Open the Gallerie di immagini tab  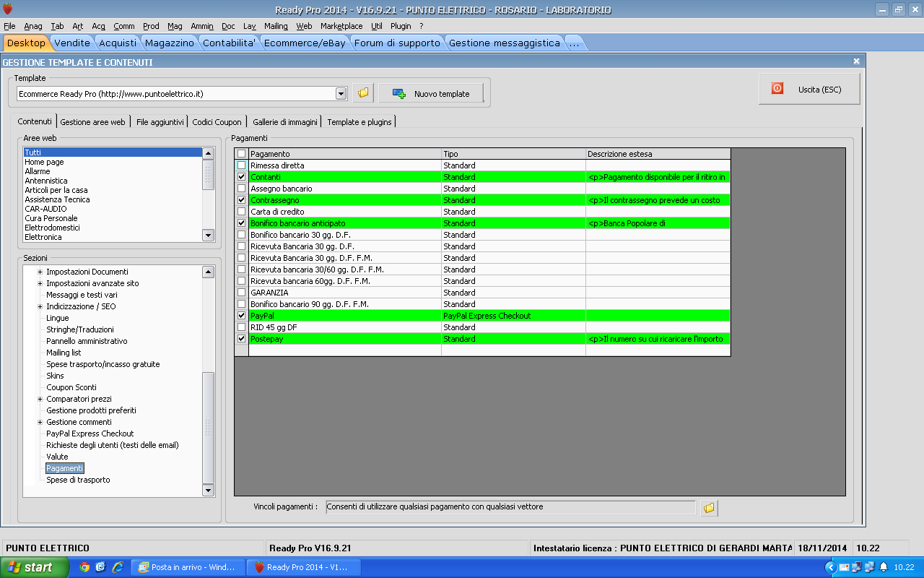tap(285, 122)
